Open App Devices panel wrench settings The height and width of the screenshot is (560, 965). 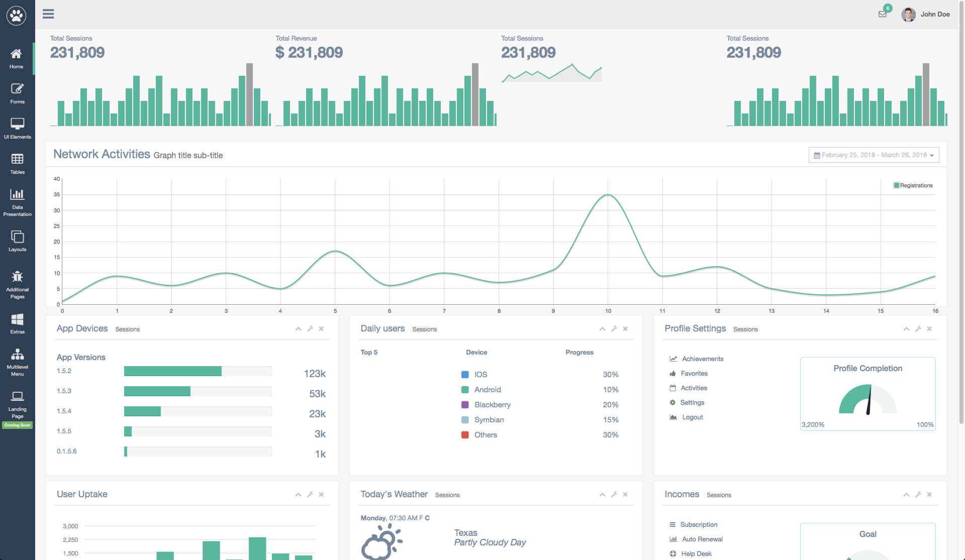(310, 329)
